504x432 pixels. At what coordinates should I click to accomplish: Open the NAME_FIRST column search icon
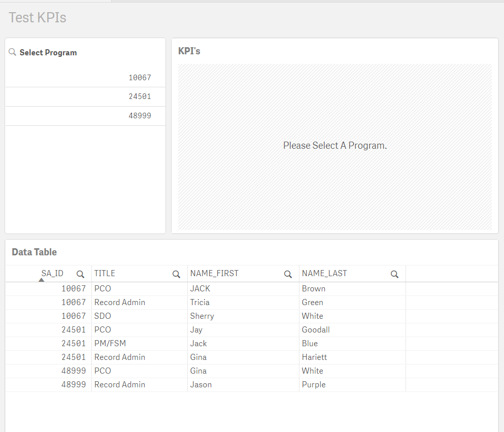288,274
